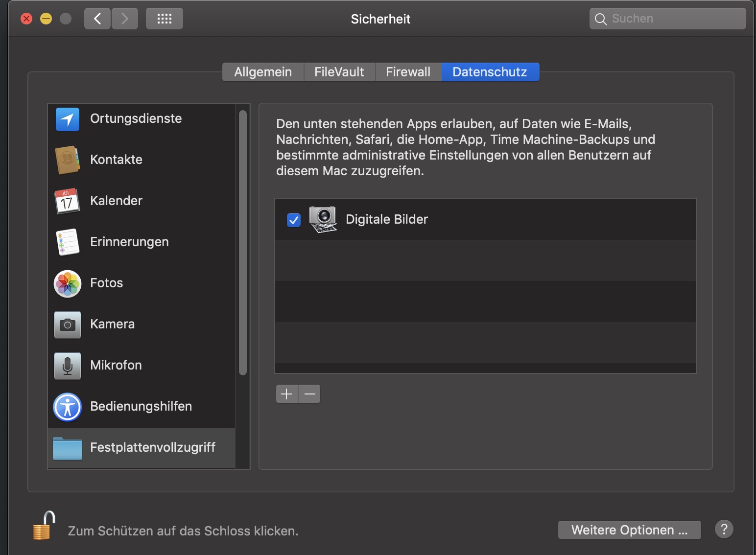756x555 pixels.
Task: Open the Kamera privacy category
Action: (112, 324)
